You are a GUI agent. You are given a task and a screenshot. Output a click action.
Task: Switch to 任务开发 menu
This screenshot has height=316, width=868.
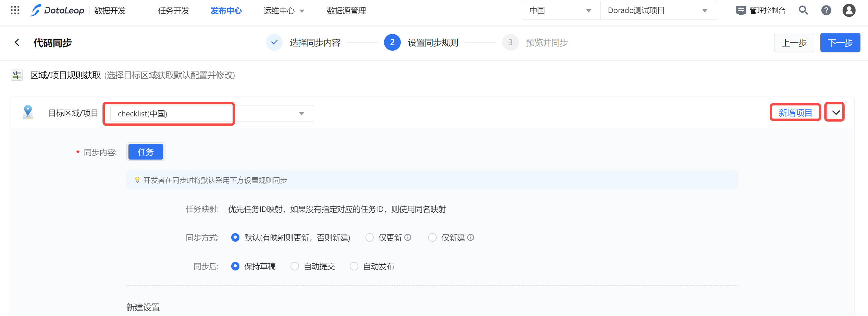[x=173, y=11]
